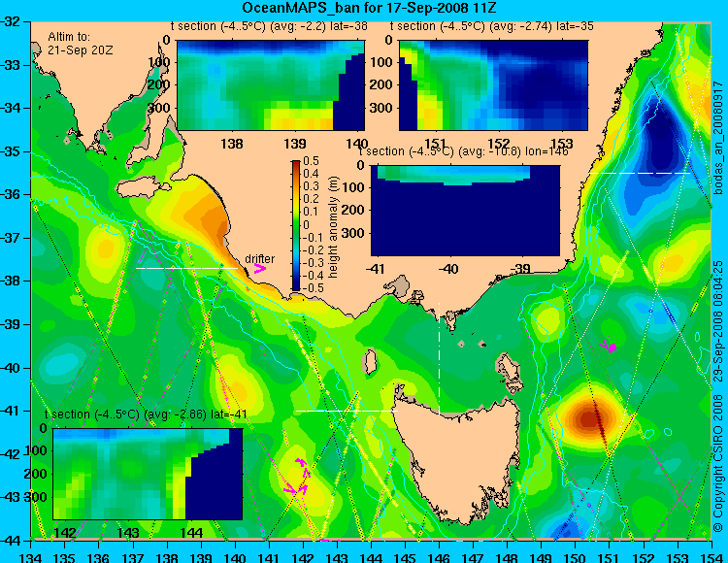The width and height of the screenshot is (728, 563).
Task: Click the 154 longitude tick on the bottom axis
Action: point(711,557)
